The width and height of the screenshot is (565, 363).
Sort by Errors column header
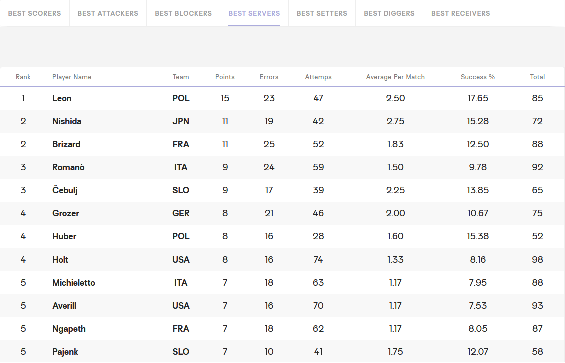click(x=269, y=77)
